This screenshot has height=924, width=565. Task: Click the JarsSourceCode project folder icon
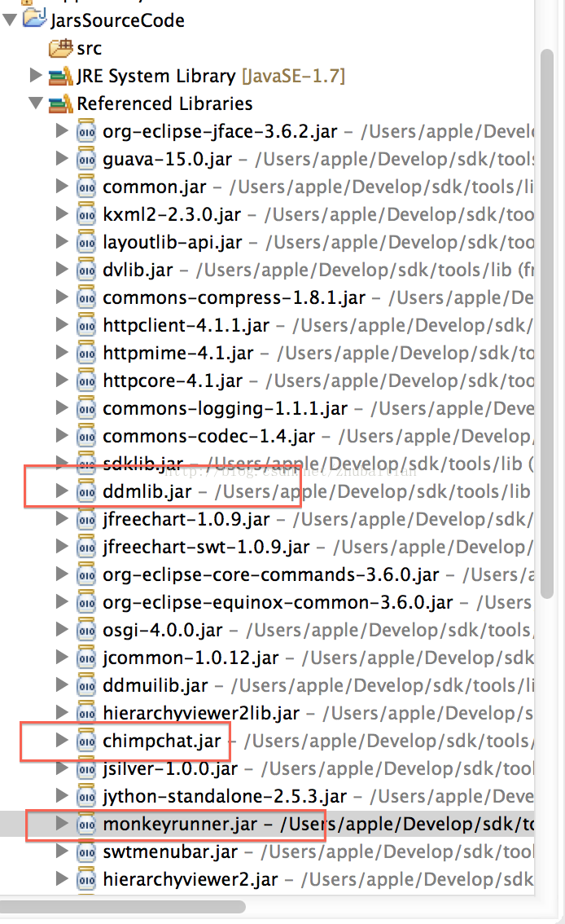[34, 19]
